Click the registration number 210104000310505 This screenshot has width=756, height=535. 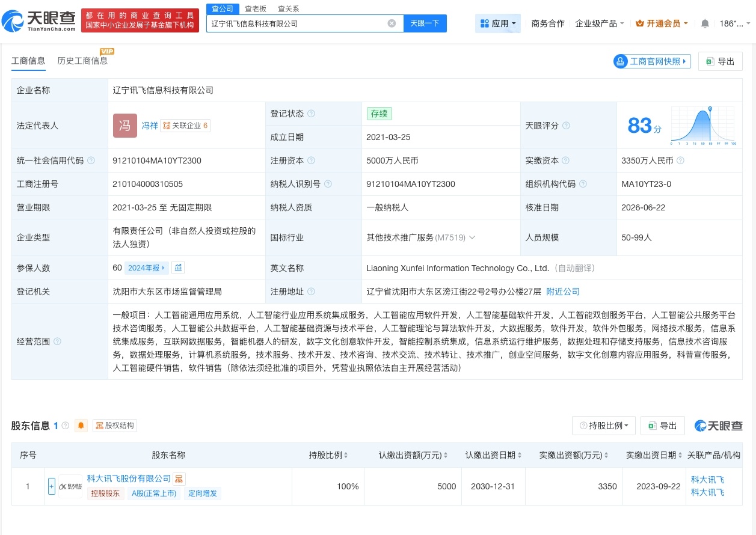click(147, 184)
